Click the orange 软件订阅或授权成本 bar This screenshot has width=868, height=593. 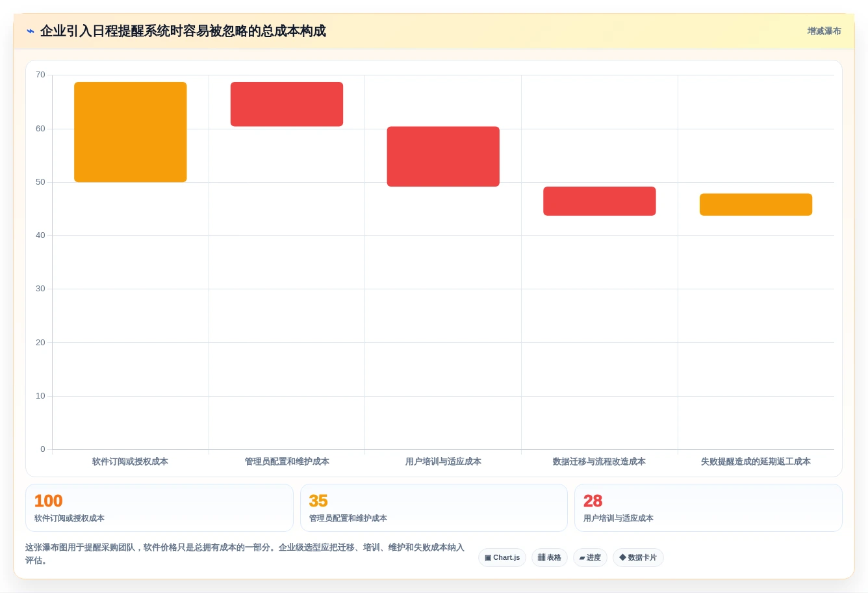(x=131, y=132)
